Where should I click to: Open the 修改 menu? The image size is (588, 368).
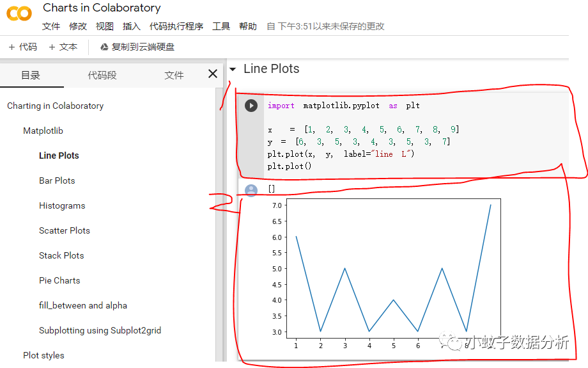point(78,26)
